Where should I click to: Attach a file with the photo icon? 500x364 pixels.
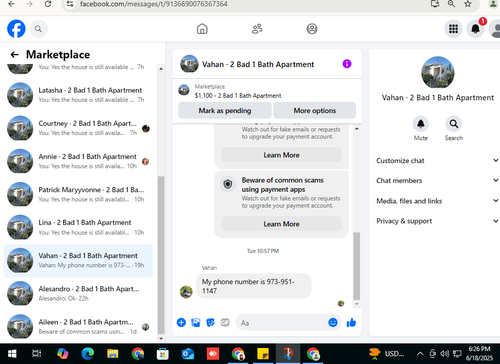pyautogui.click(x=196, y=322)
